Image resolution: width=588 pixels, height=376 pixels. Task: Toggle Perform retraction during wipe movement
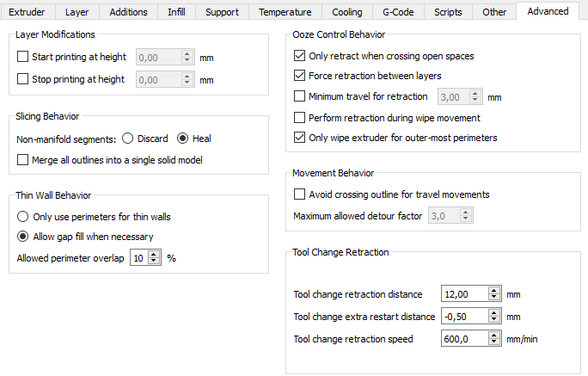tap(300, 117)
